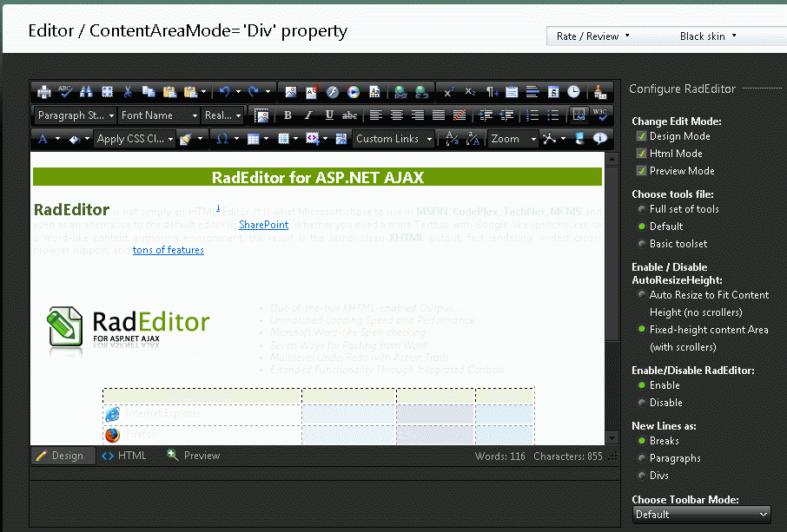Open the Black skin menu
Screen dimensions: 787x532
click(708, 36)
